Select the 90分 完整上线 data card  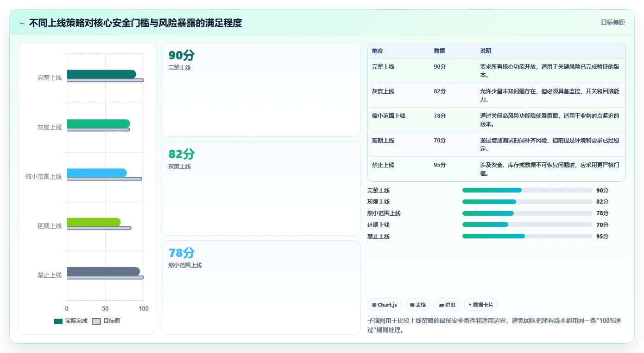(261, 90)
